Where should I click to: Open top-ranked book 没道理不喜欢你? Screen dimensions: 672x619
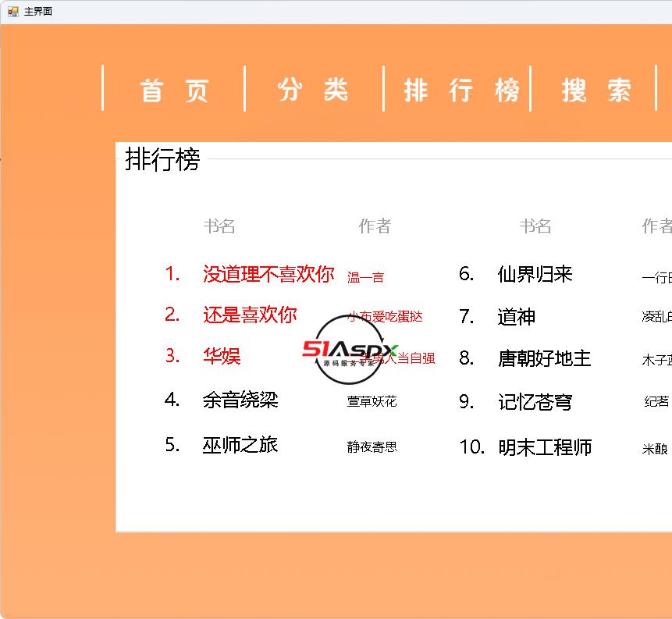click(268, 274)
